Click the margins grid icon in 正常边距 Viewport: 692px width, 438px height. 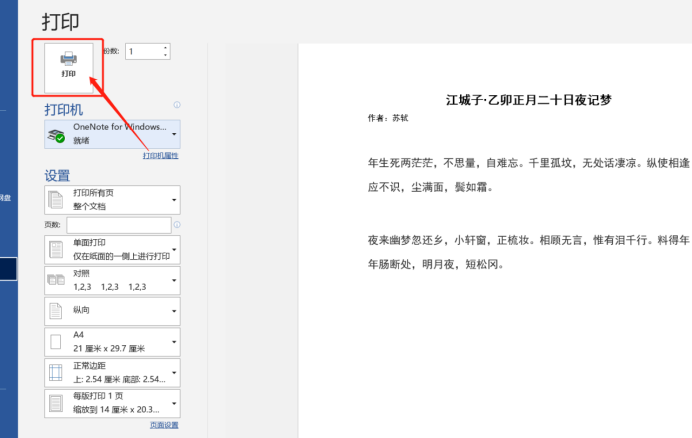point(56,373)
